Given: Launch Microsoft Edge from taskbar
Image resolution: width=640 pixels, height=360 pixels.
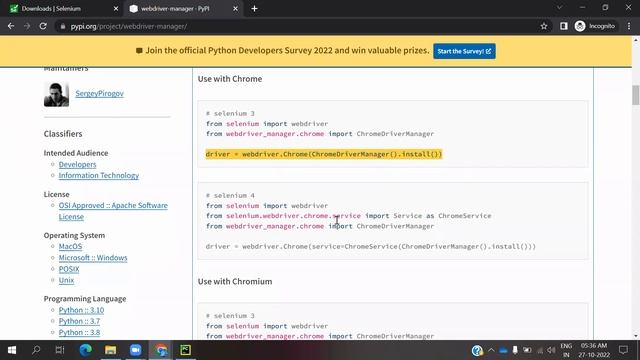Looking at the screenshot, I should tap(85, 350).
